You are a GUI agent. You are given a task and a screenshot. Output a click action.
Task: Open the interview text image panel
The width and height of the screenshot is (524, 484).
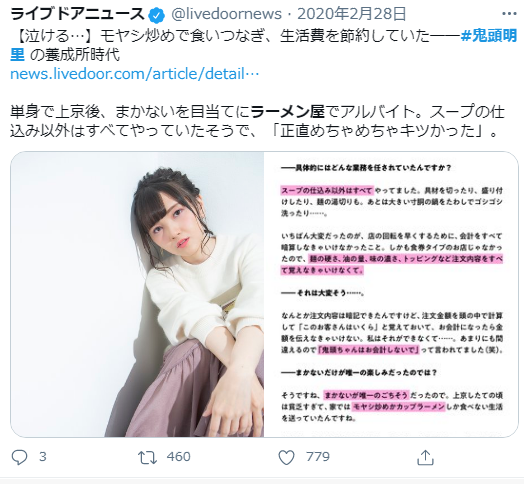point(391,294)
